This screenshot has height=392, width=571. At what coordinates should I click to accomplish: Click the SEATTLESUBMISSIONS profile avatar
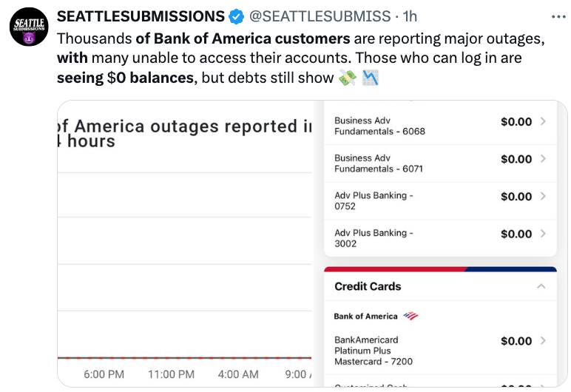tap(27, 31)
